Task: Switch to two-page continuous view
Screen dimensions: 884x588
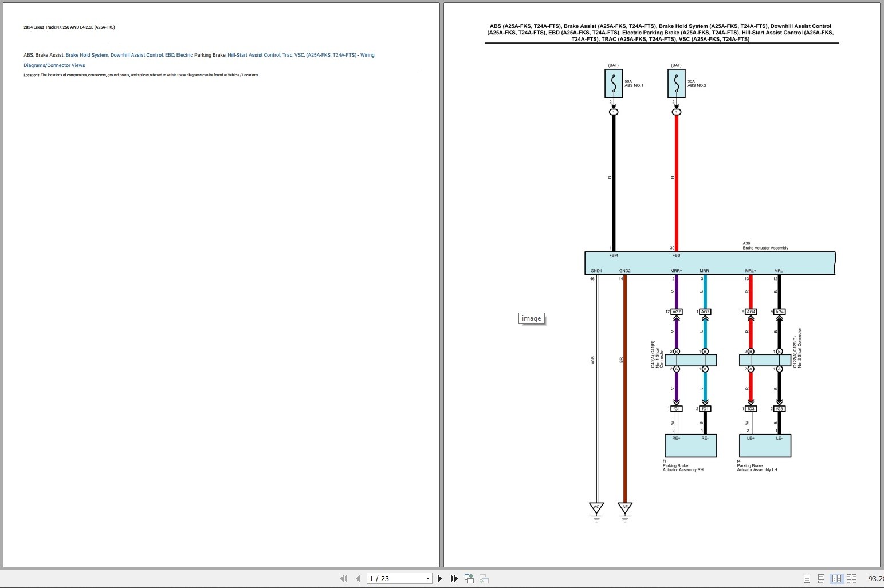Action: click(x=851, y=579)
